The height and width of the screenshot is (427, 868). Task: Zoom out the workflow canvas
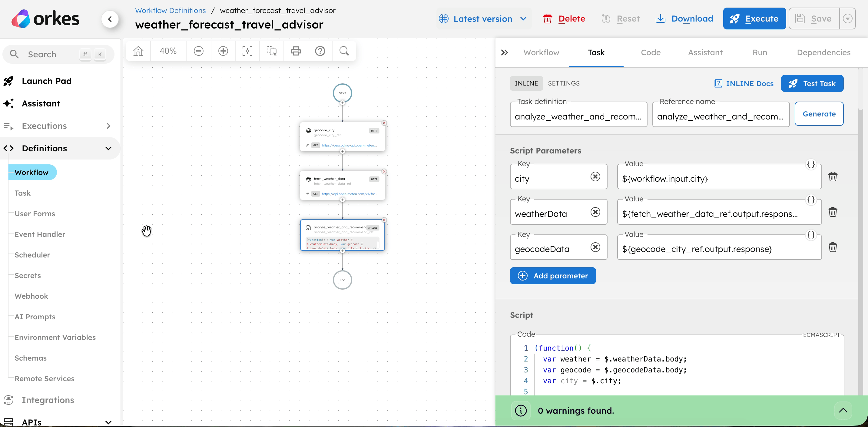[x=198, y=51]
